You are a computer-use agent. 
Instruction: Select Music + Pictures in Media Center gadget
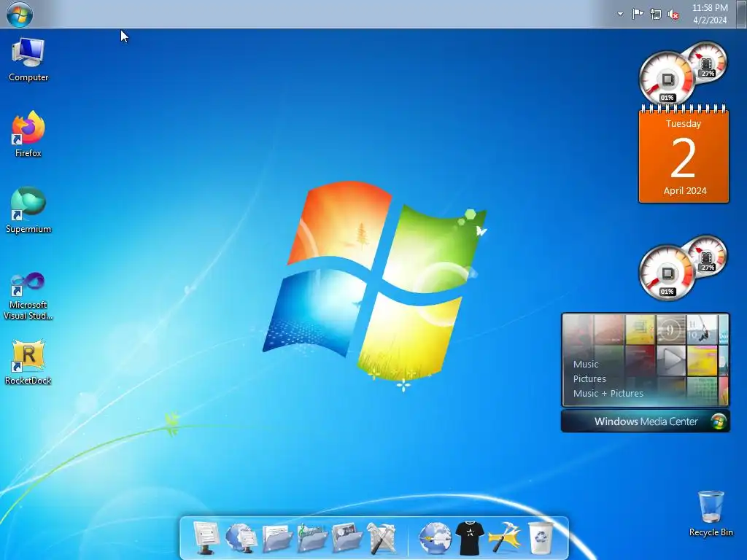(608, 393)
